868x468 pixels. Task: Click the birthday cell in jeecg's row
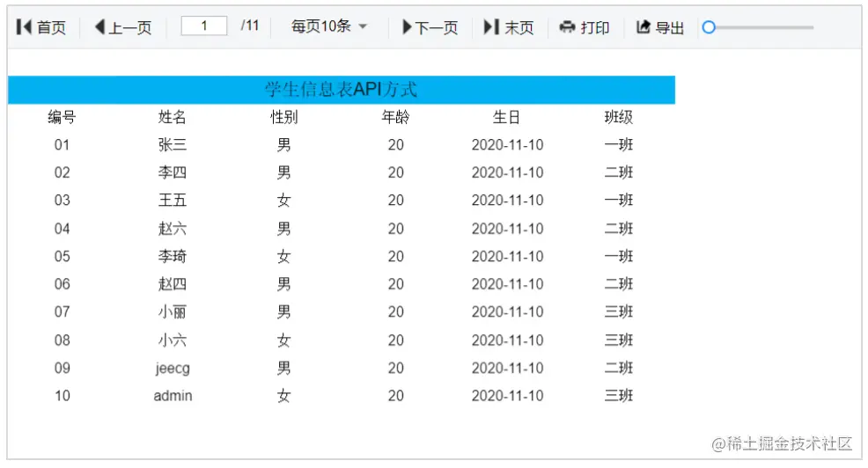point(508,369)
